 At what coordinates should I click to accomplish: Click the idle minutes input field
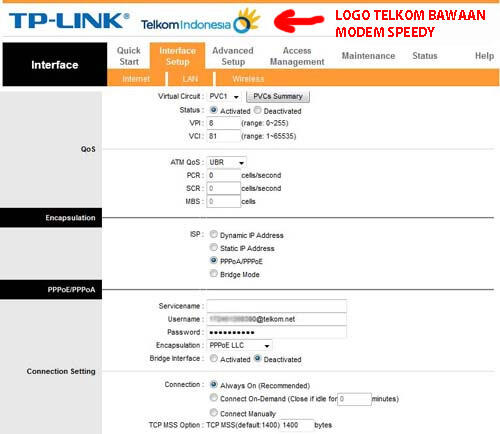click(354, 399)
